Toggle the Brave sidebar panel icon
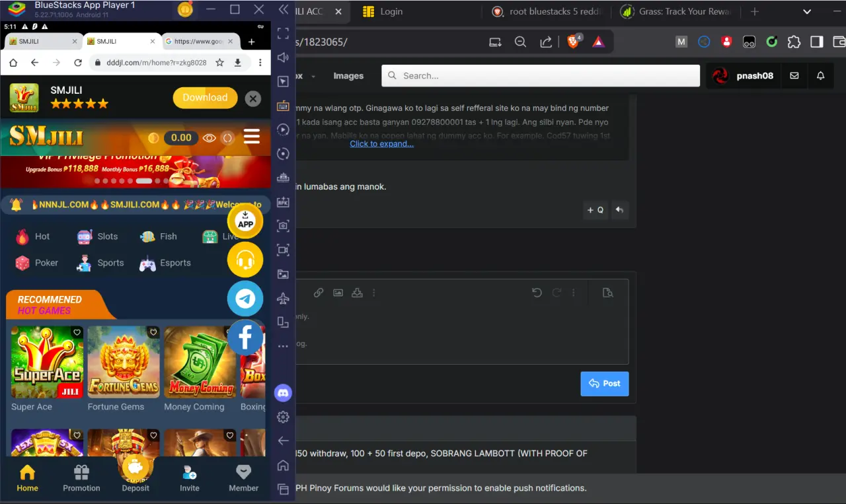 [817, 42]
